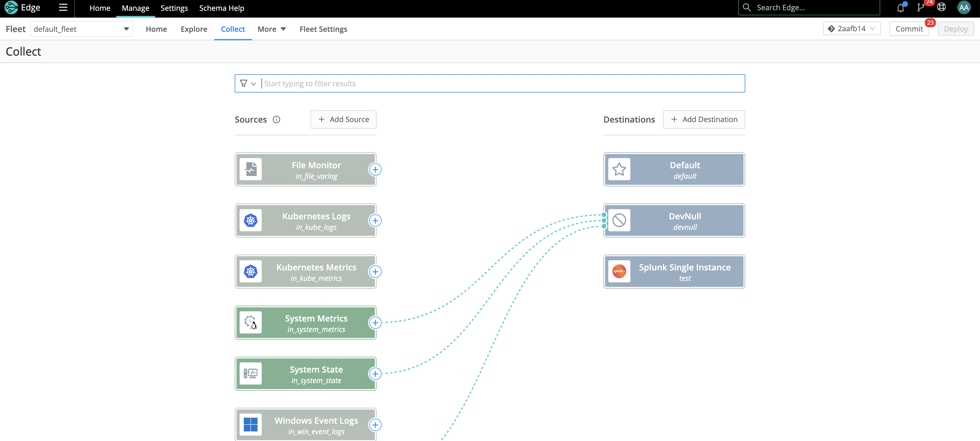
Task: Click the Splunk icon on Splunk Single Instance destination
Action: (619, 271)
